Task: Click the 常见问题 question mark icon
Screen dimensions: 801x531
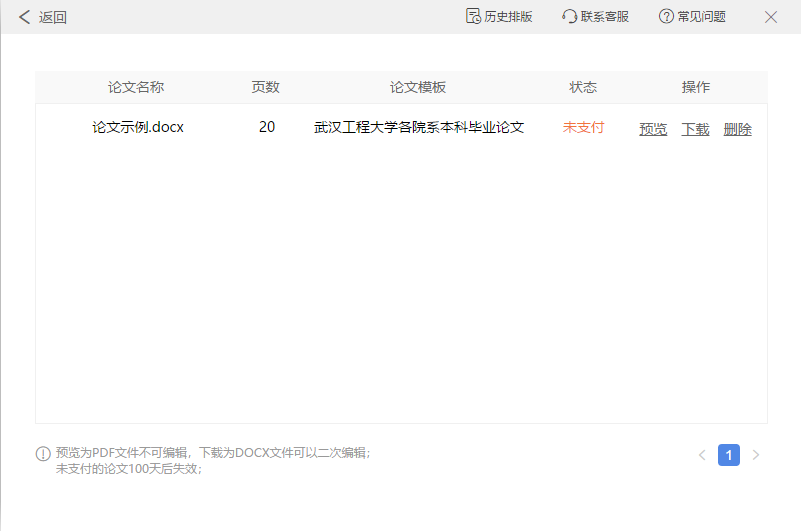Action: (666, 16)
